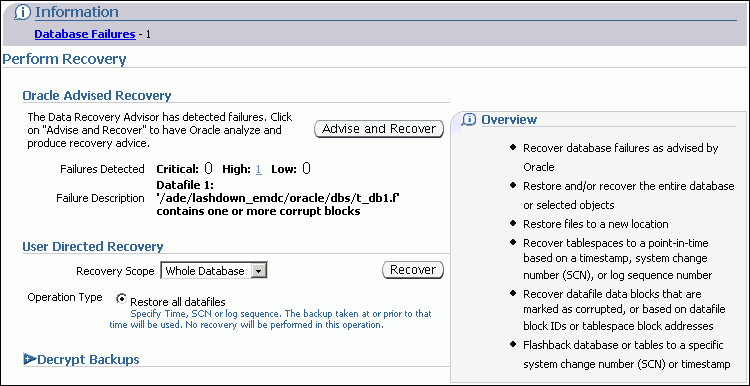Click the Failure Description label
The height and width of the screenshot is (386, 750).
coord(100,198)
